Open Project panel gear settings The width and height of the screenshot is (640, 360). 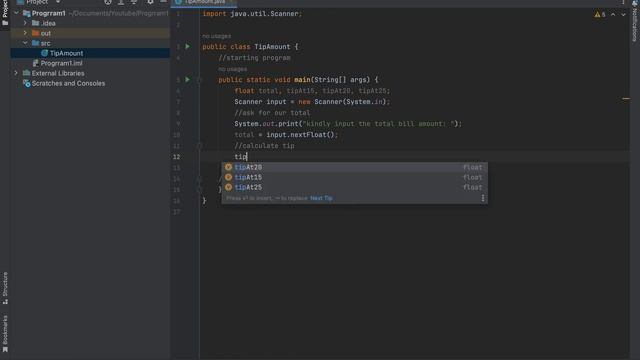150,2
